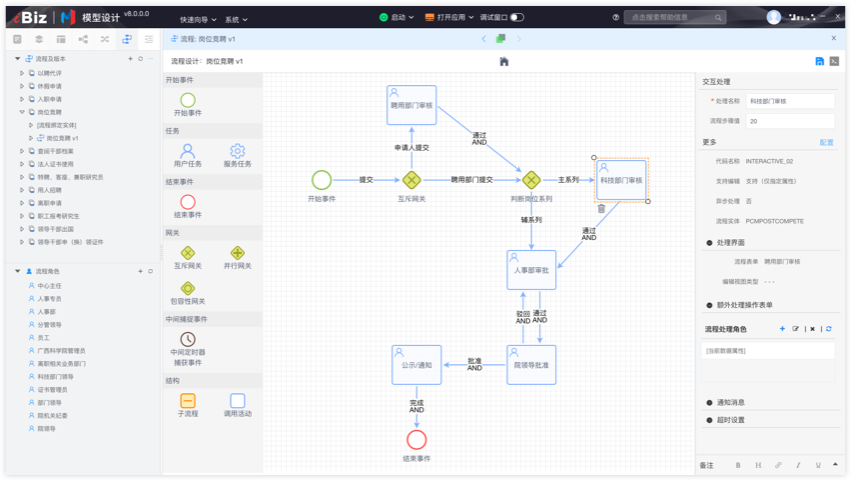Select the 离职申请 tree item

pos(49,204)
